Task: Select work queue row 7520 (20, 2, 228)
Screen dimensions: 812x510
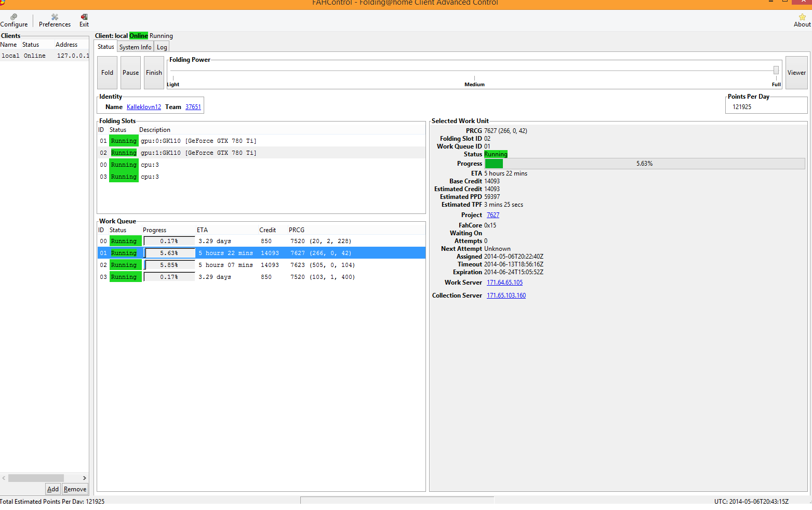Action: [261, 241]
